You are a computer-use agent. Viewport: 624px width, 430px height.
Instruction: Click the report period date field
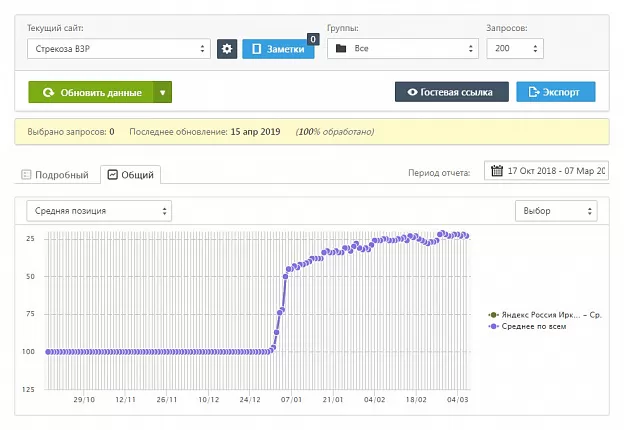pyautogui.click(x=546, y=171)
